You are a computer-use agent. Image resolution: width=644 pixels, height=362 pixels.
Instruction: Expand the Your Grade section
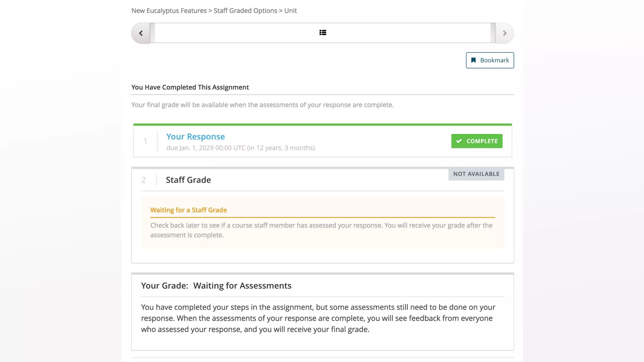click(216, 286)
